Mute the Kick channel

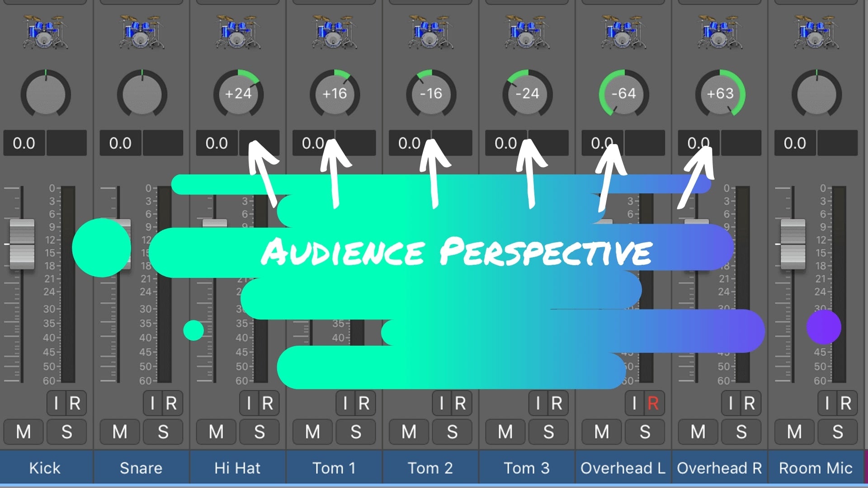click(24, 432)
